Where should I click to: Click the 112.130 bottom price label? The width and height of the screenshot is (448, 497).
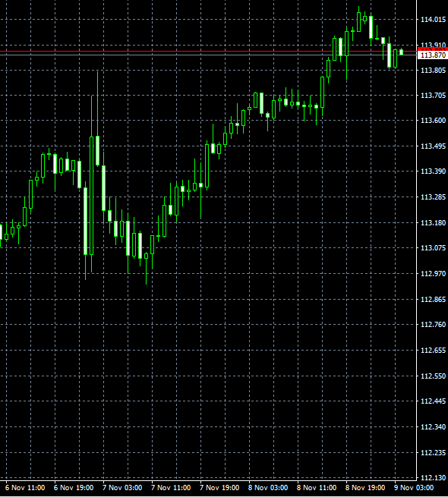click(x=433, y=478)
